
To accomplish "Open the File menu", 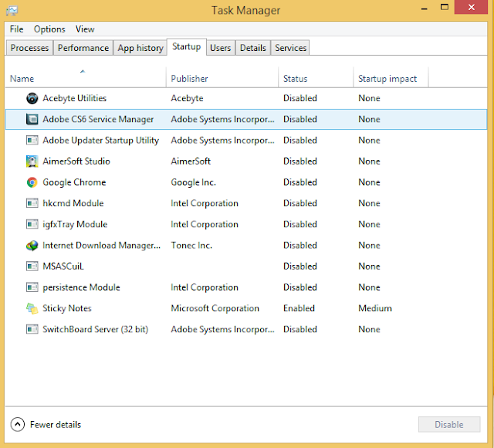I will click(x=16, y=29).
